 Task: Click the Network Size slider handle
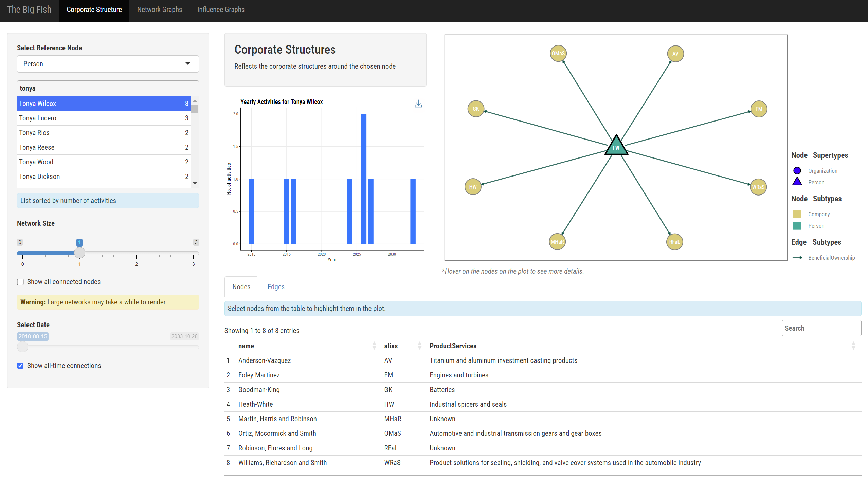pos(79,253)
